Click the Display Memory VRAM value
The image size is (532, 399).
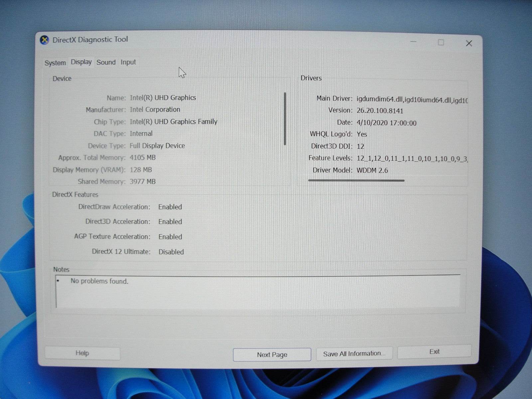[141, 170]
